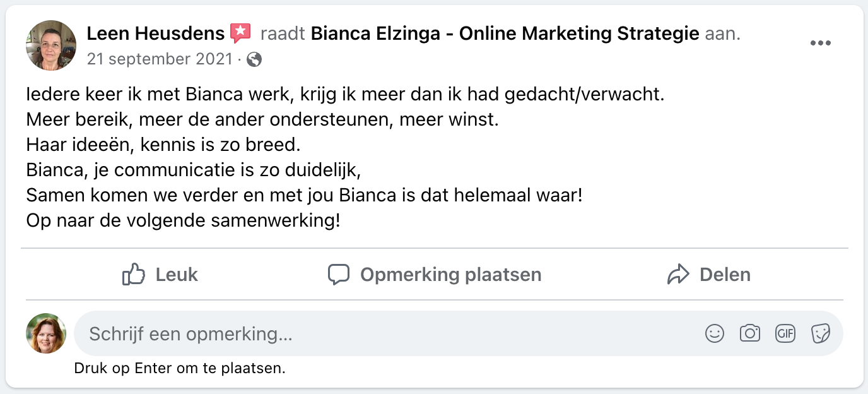Open the sticker picker icon
This screenshot has height=394, width=868.
(x=821, y=333)
